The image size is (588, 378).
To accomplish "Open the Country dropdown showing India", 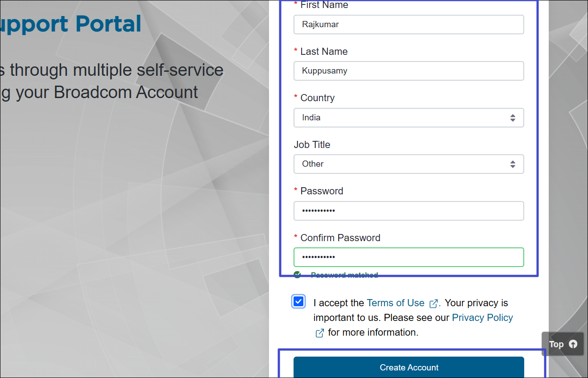I will (402, 118).
